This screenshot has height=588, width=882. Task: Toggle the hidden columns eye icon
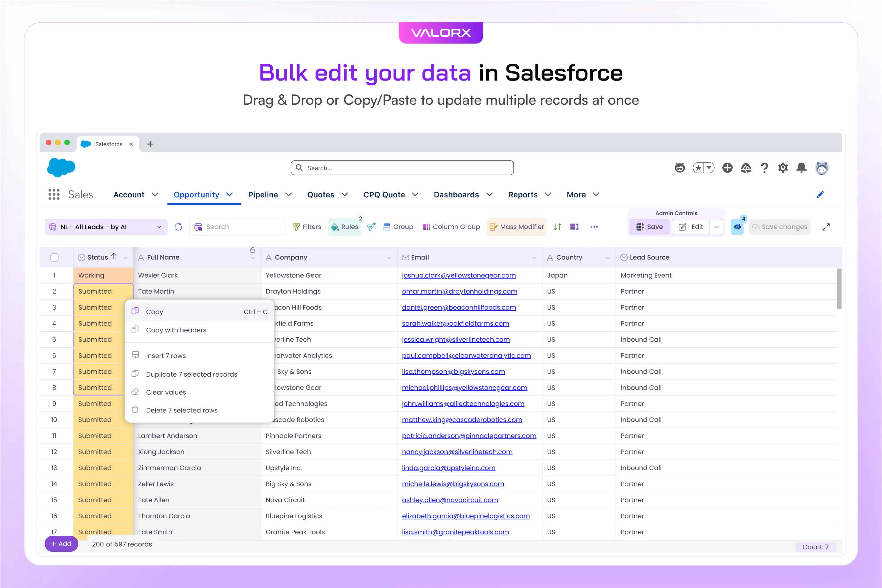737,227
